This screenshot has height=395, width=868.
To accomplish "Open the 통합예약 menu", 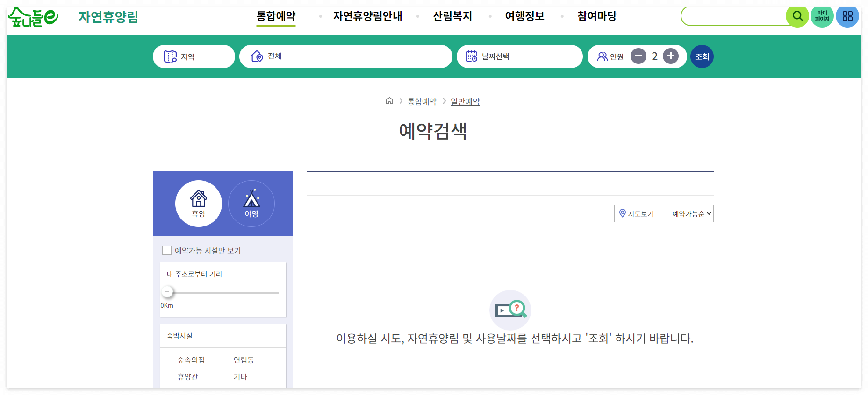I will point(276,16).
